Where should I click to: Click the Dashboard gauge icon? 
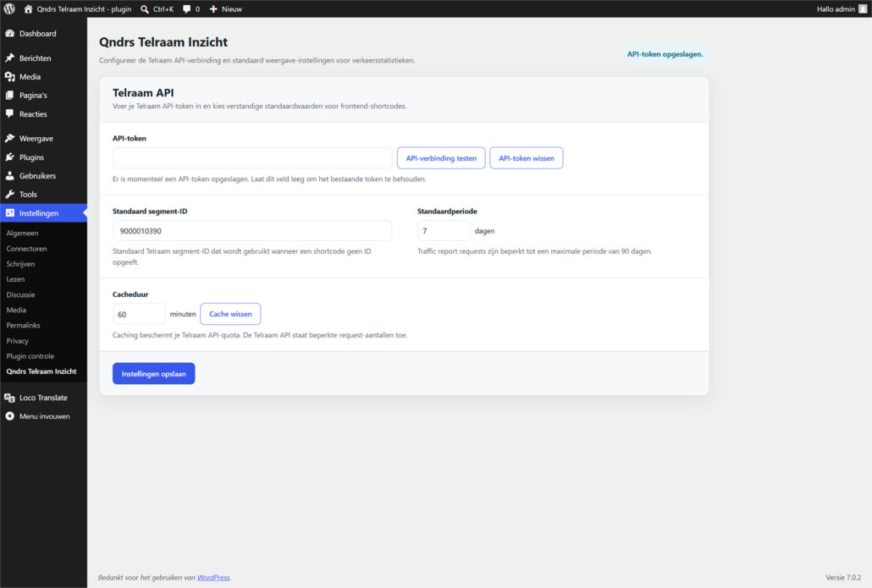point(10,33)
